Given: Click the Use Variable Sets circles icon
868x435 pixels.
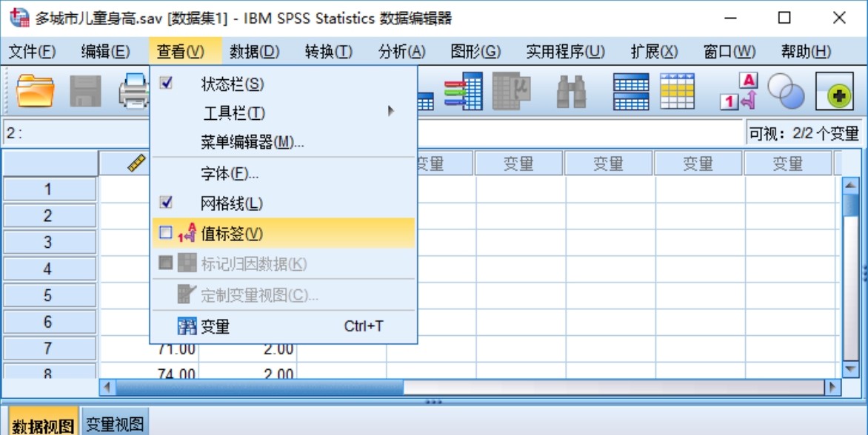Looking at the screenshot, I should click(x=786, y=92).
